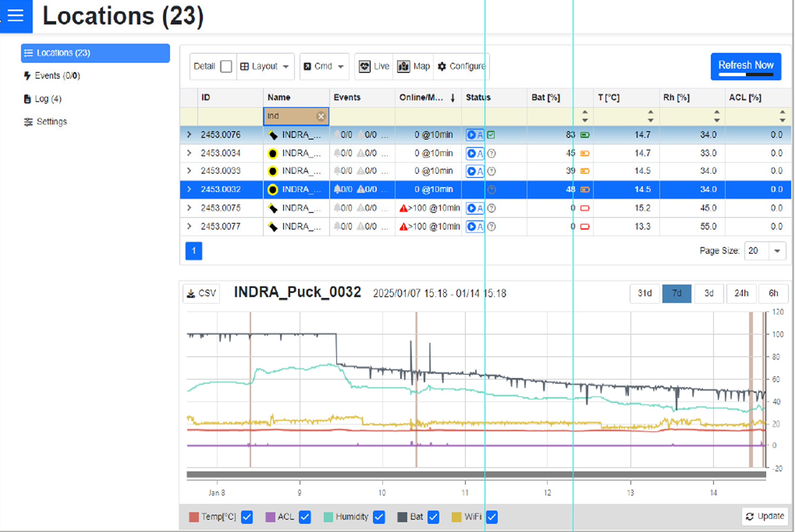Click the Live heartbeat icon
Image resolution: width=795 pixels, height=532 pixels.
[x=365, y=66]
